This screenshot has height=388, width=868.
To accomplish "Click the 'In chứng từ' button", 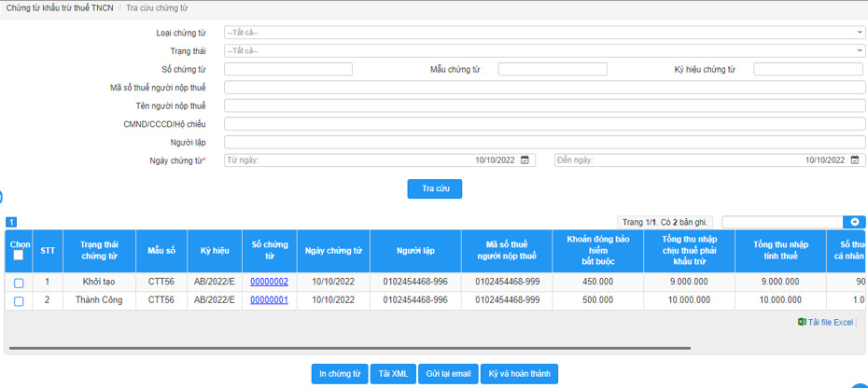I will 339,374.
